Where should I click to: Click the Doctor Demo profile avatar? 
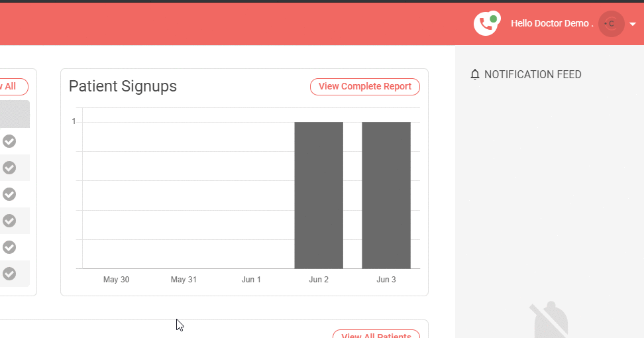611,24
